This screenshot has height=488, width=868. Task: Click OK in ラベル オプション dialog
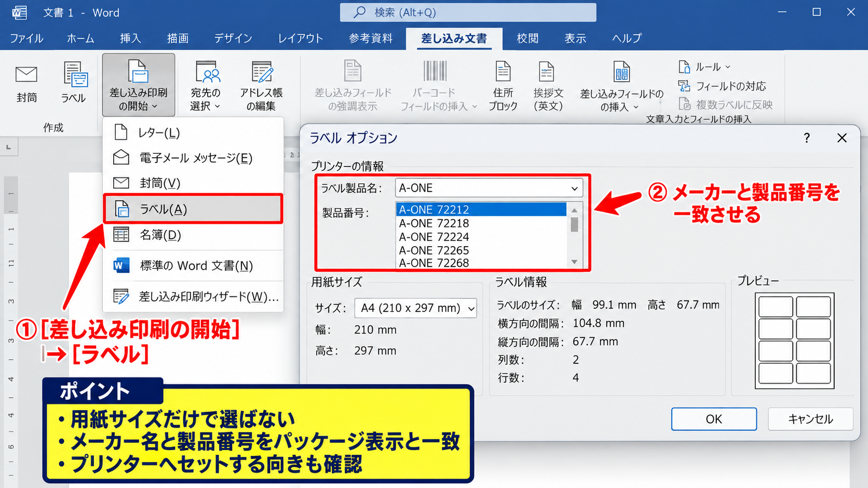point(714,419)
